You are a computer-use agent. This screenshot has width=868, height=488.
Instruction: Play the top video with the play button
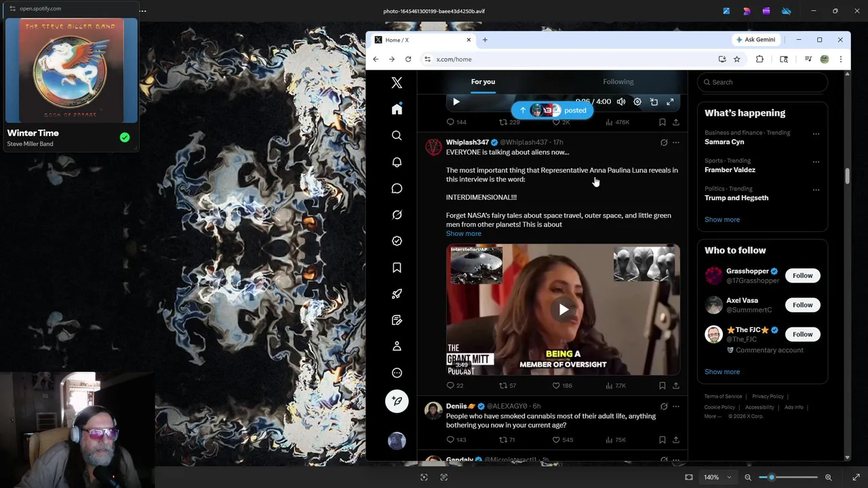coord(456,102)
